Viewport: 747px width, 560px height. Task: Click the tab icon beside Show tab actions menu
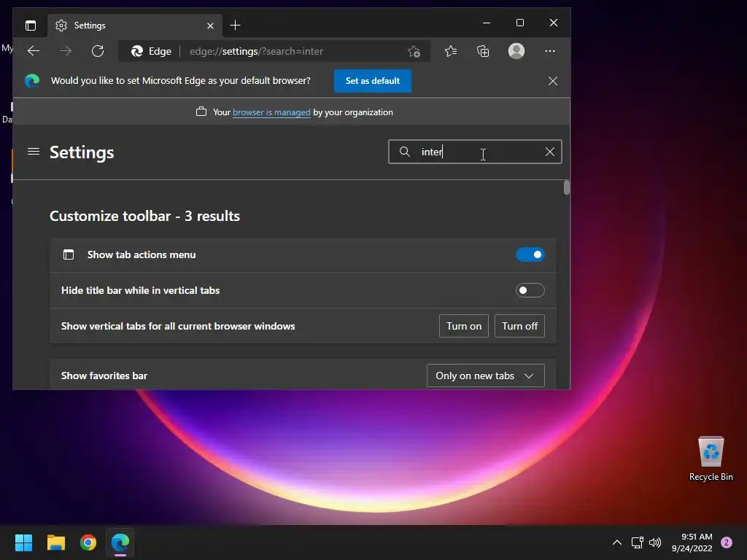[x=69, y=254]
